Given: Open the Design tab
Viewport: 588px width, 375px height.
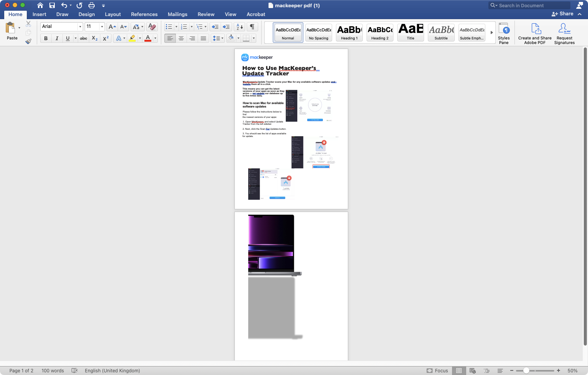Looking at the screenshot, I should click(87, 14).
